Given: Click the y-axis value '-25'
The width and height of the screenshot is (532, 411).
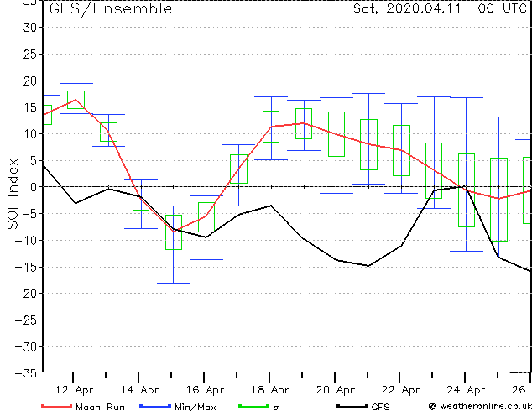Looking at the screenshot, I should [x=25, y=320].
